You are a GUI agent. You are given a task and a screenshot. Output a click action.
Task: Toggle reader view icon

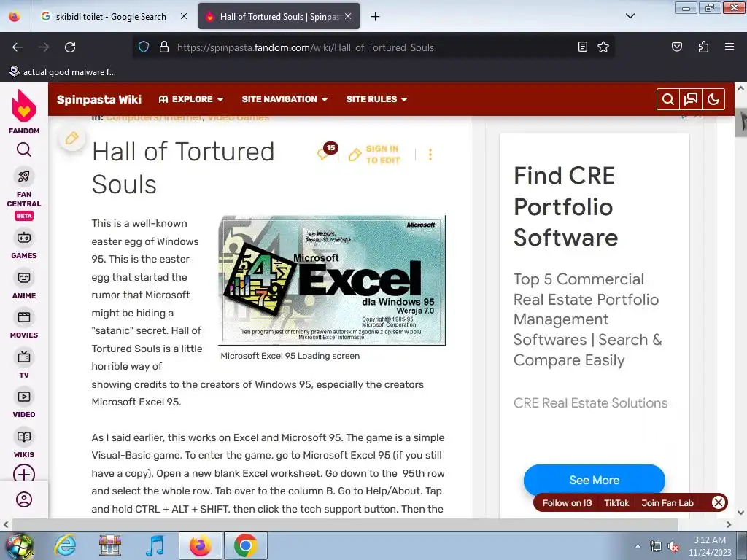[x=583, y=47]
